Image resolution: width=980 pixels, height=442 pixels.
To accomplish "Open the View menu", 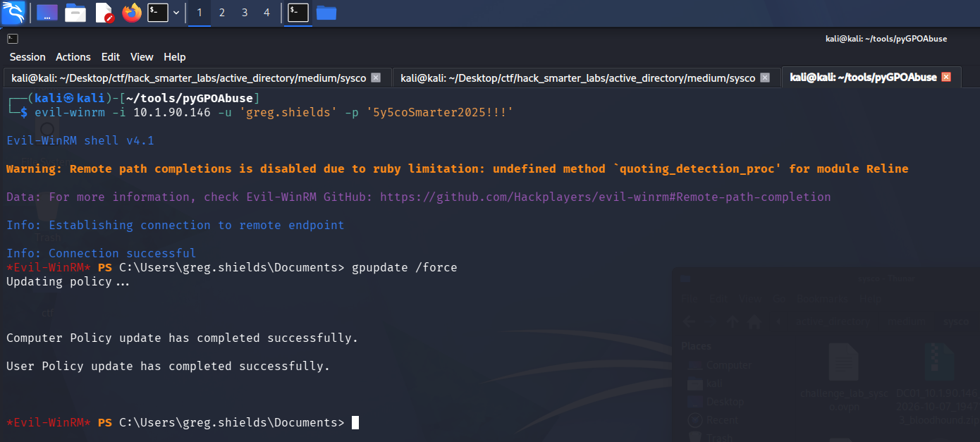I will click(x=142, y=57).
